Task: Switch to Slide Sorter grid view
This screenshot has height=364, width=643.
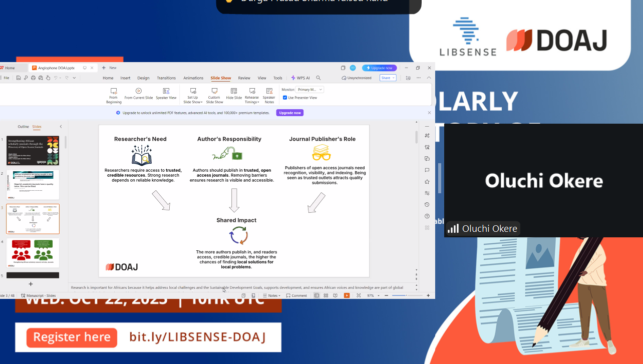Action: coord(326,296)
